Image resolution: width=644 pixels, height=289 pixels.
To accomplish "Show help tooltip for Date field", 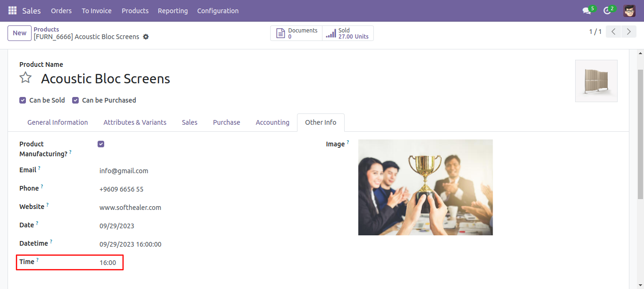I will point(37,223).
